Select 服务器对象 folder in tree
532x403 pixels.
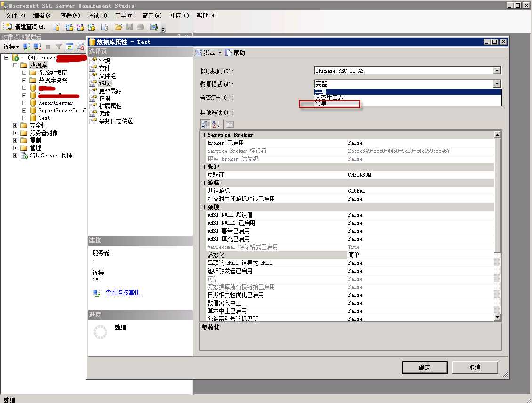tap(44, 133)
